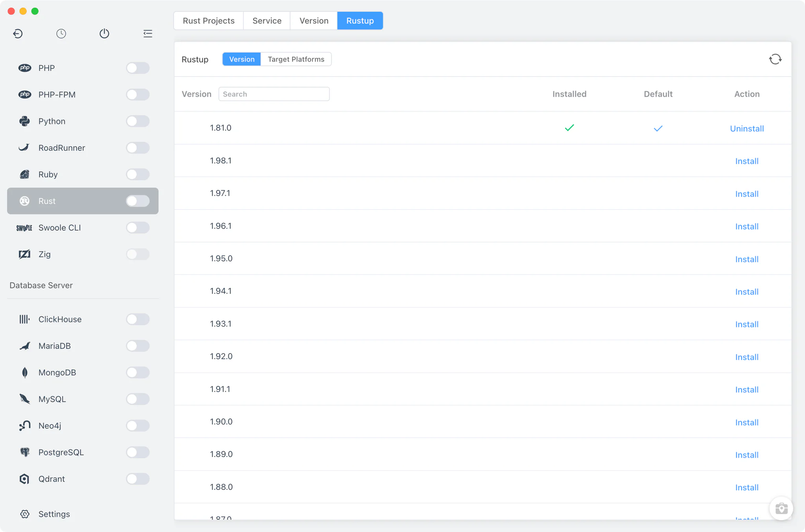Install Rust version 1.95.0

747,259
